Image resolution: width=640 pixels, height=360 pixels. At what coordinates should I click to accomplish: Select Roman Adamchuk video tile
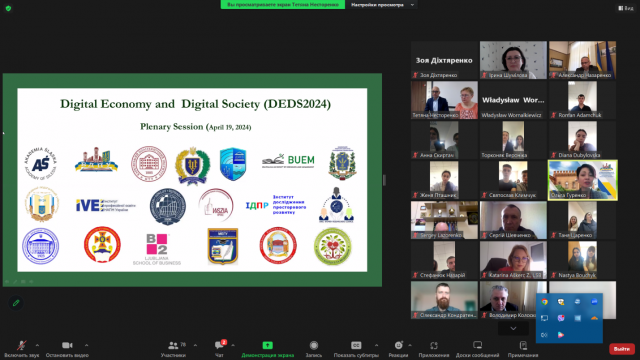[x=582, y=100]
